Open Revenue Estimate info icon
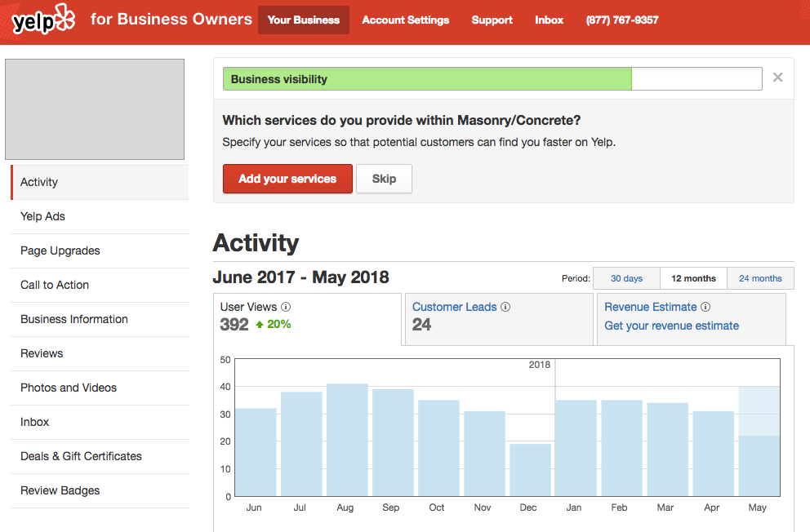Screen dimensions: 810x532 click(705, 307)
